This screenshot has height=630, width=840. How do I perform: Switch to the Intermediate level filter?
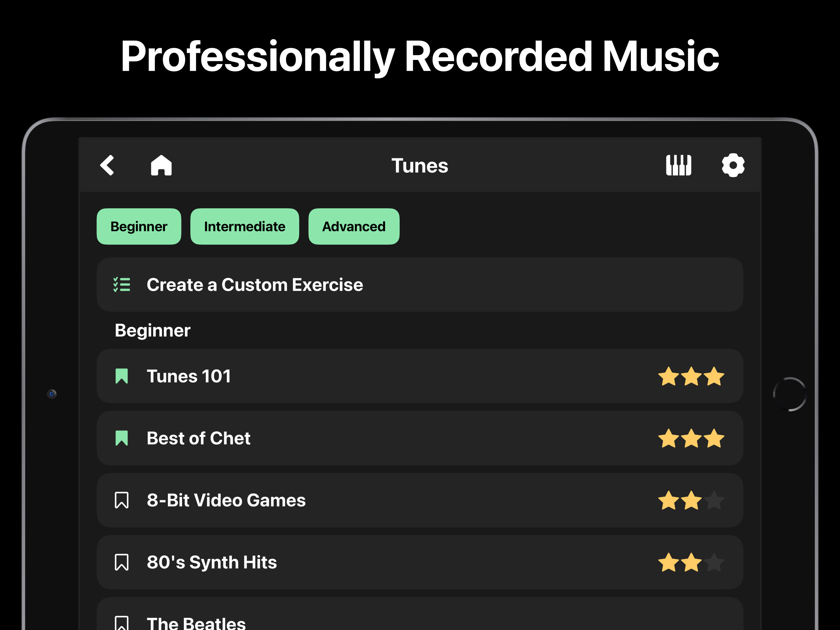244,226
